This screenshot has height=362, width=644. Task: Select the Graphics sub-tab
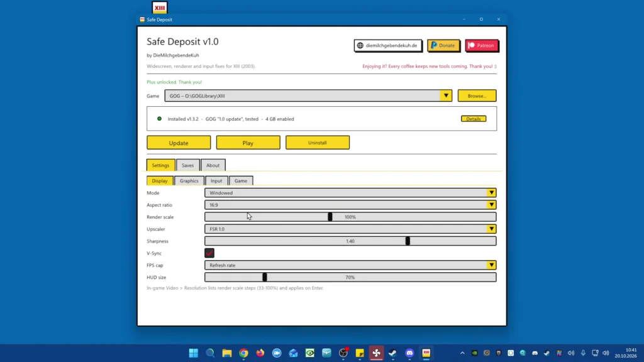click(189, 180)
